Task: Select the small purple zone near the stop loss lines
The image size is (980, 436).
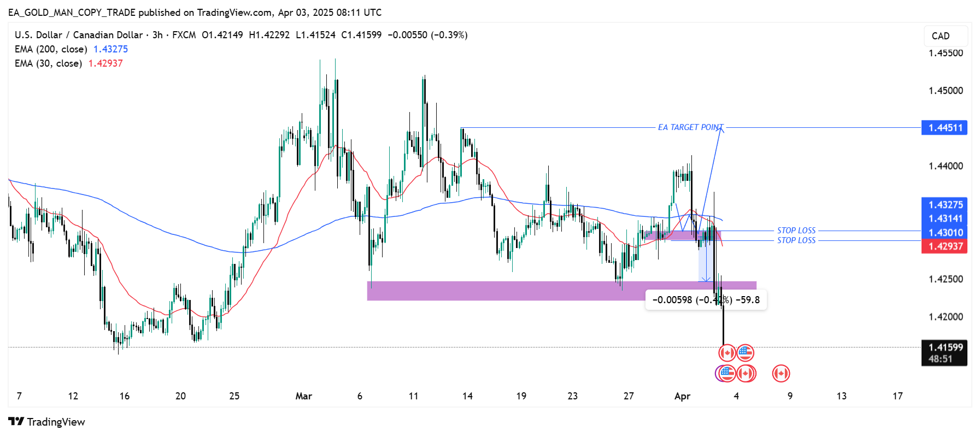Action: click(x=683, y=235)
